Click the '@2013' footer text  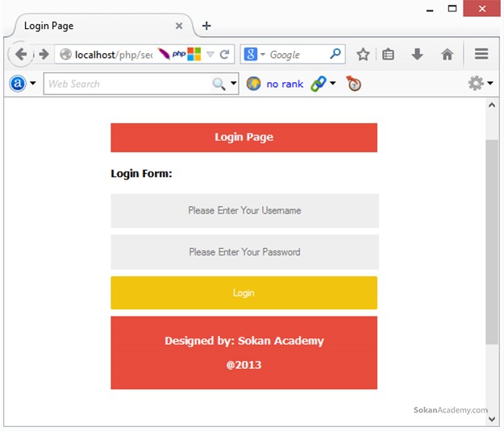coord(244,365)
